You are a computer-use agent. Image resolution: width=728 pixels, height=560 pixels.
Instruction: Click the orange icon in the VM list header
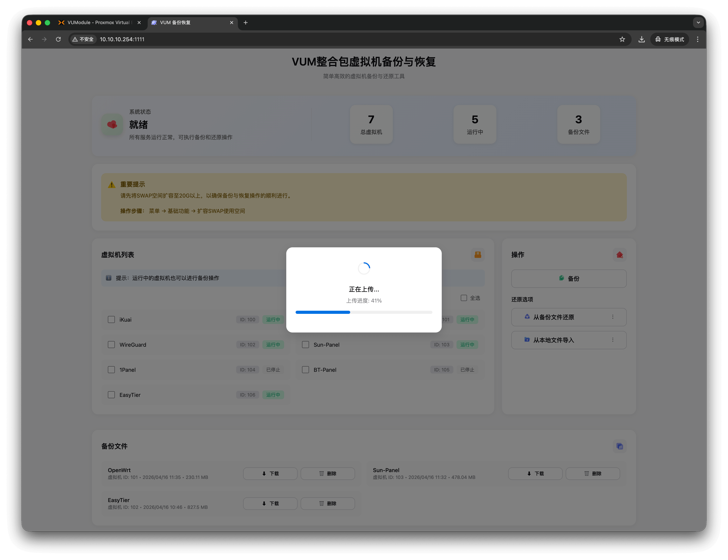477,255
